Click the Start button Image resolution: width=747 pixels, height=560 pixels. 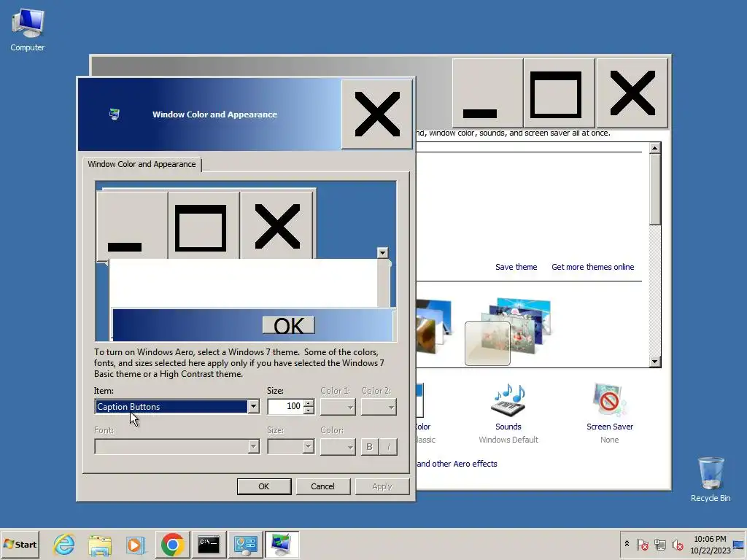pyautogui.click(x=20, y=544)
